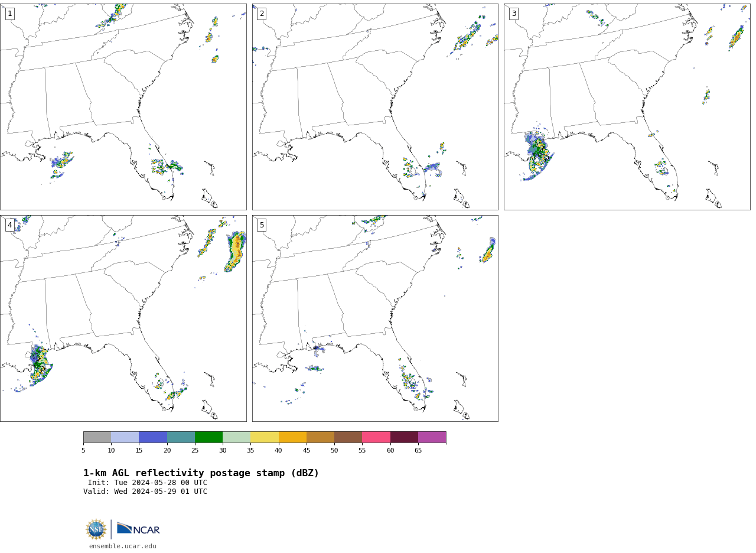Click the NCAR logo
Viewport: 756px width, 553px height.
[x=138, y=529]
